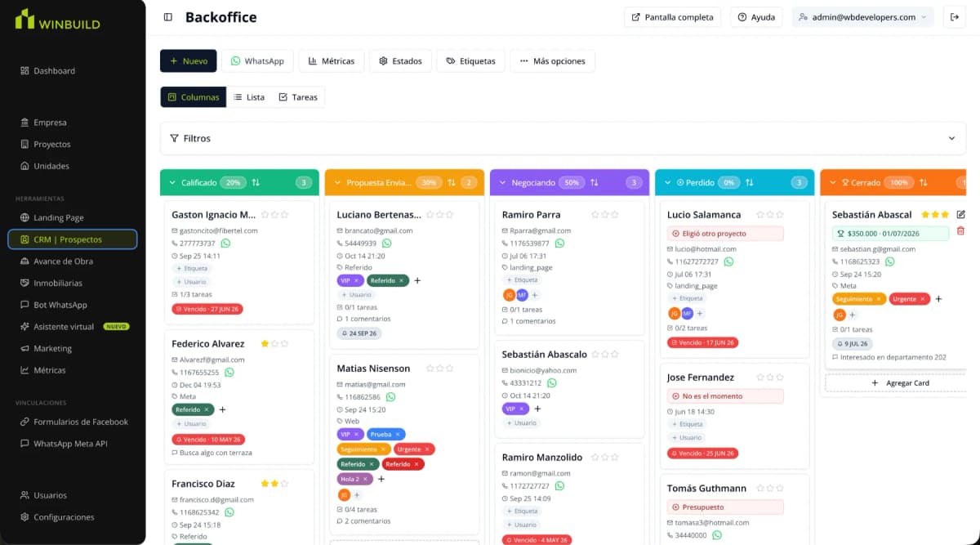Click the red delete icon on Sebastián Abascal card
The width and height of the screenshot is (980, 545).
point(960,232)
